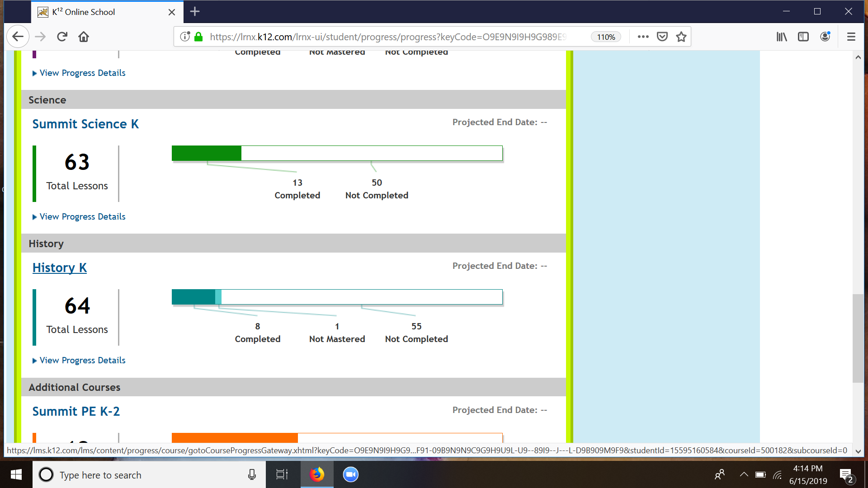
Task: Click the Firefox taskbar icon
Action: (317, 474)
